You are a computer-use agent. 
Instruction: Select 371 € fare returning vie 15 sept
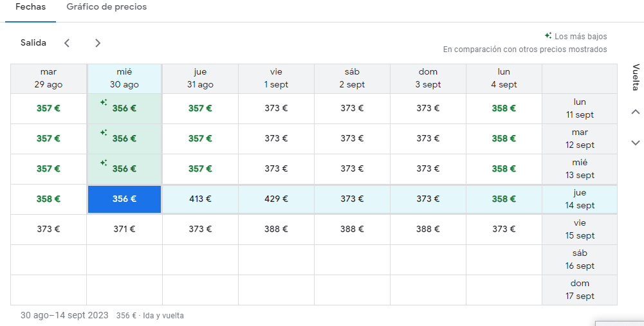124,229
